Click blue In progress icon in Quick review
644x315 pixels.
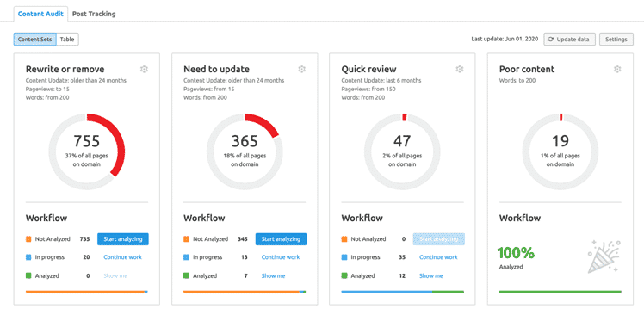[344, 257]
